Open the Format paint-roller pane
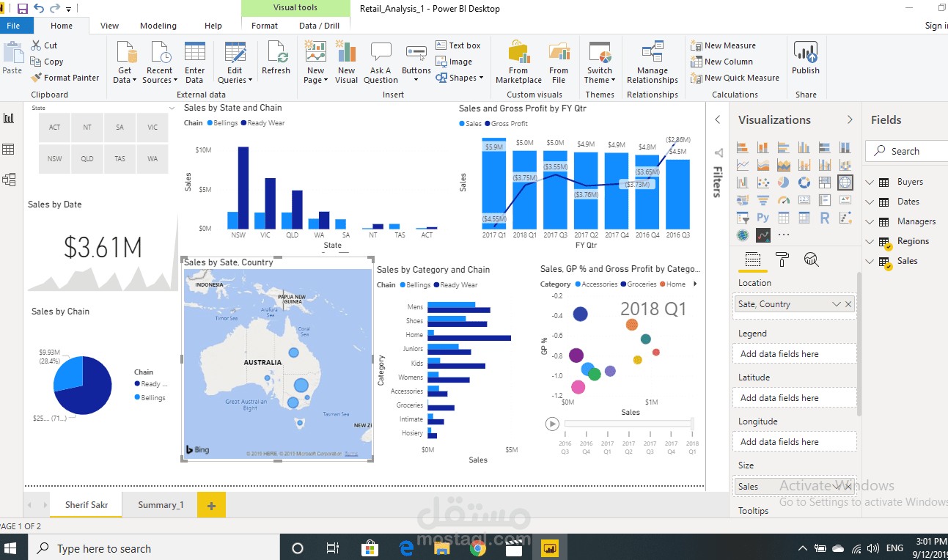 tap(782, 260)
